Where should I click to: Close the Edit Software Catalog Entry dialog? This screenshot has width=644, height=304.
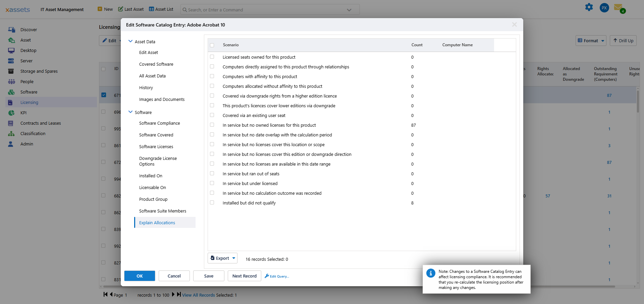[x=515, y=24]
